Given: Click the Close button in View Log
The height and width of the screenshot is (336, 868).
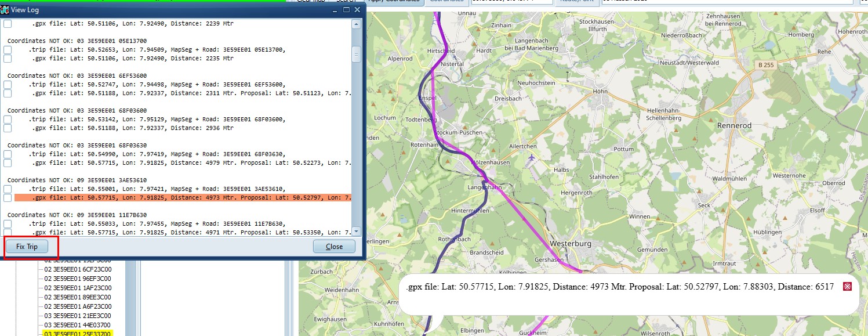Looking at the screenshot, I should click(334, 247).
